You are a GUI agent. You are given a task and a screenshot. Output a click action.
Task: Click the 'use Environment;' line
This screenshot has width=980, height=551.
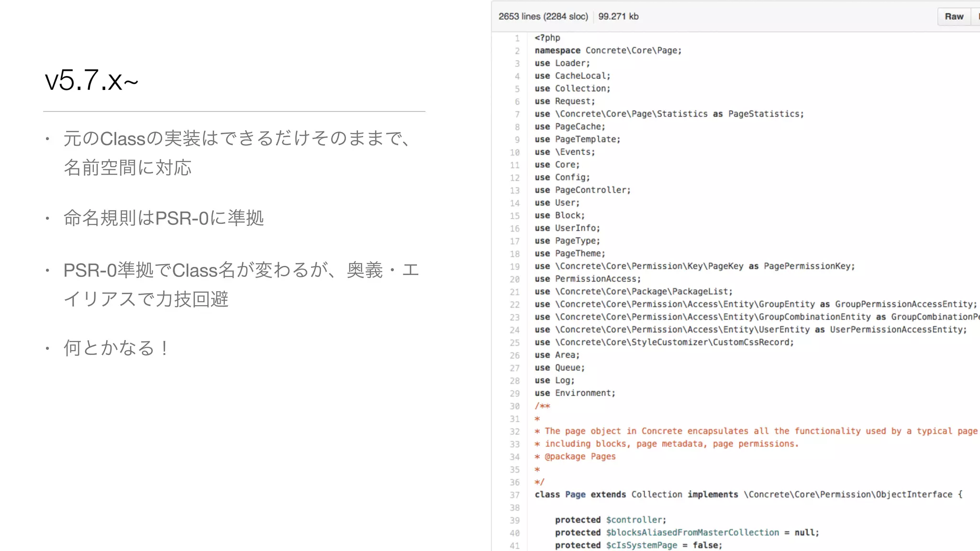[x=575, y=393]
